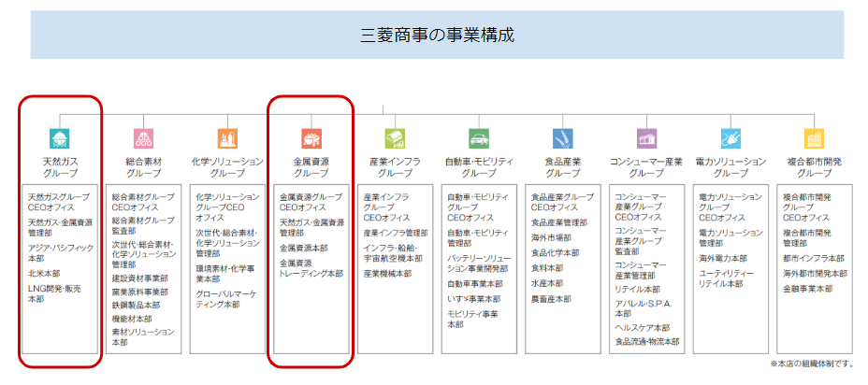Click 金属資源トレーディング本部 entry
The height and width of the screenshot is (385, 868).
311,268
